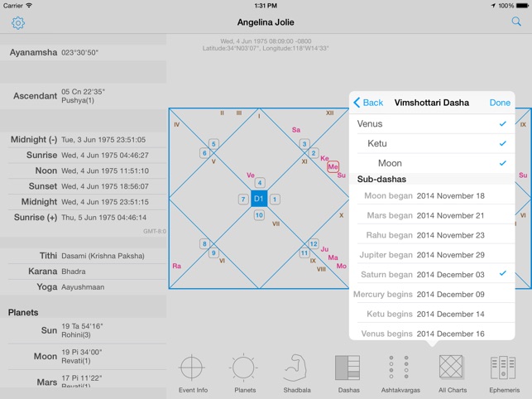Tap the Sa planet label in chart
Screen dimensions: 532x399
[x=296, y=130]
